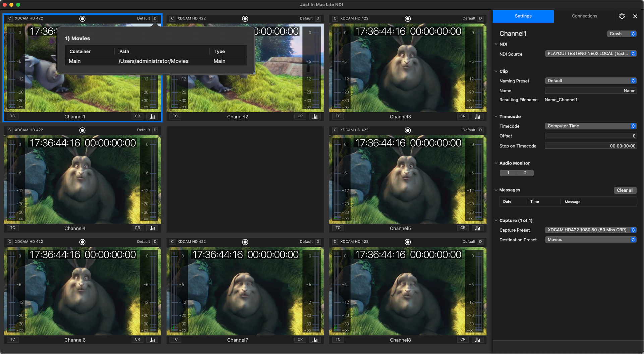Image resolution: width=644 pixels, height=354 pixels.
Task: Select the Main container row in Movies popup
Action: pos(156,61)
